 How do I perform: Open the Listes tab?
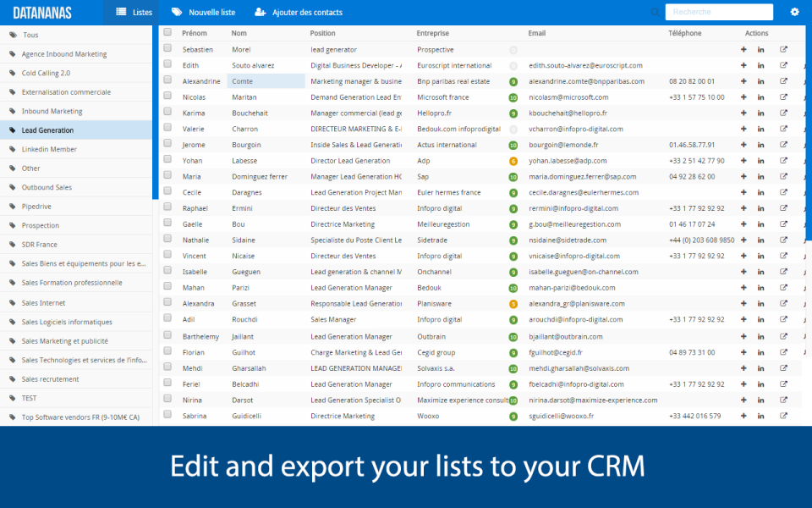[x=134, y=12]
